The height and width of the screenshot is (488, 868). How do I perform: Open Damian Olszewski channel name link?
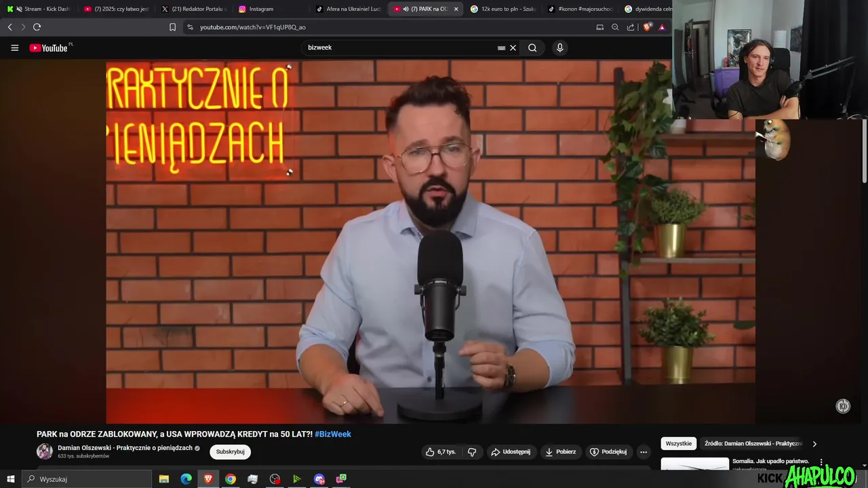tap(125, 448)
